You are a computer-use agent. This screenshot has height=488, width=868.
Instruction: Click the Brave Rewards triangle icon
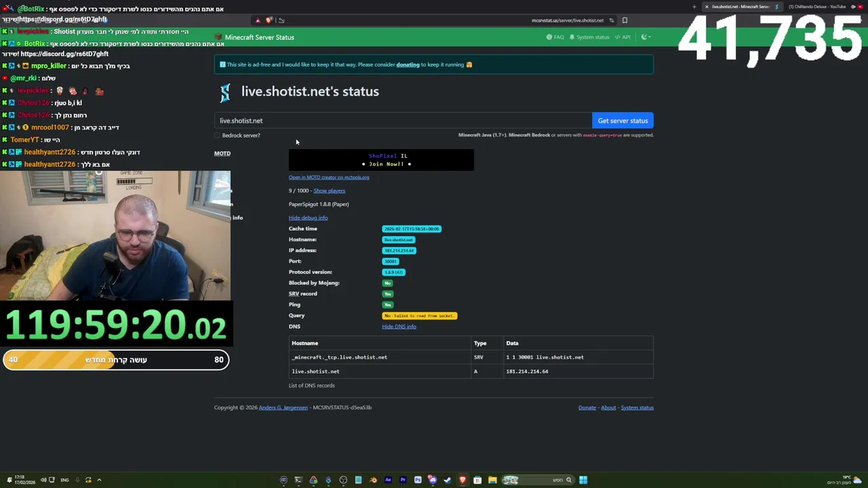(x=258, y=20)
